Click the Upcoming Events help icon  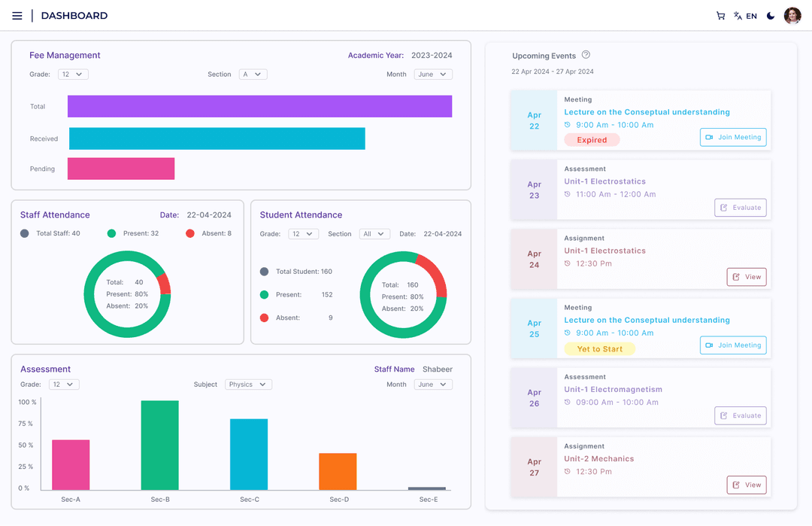(586, 55)
